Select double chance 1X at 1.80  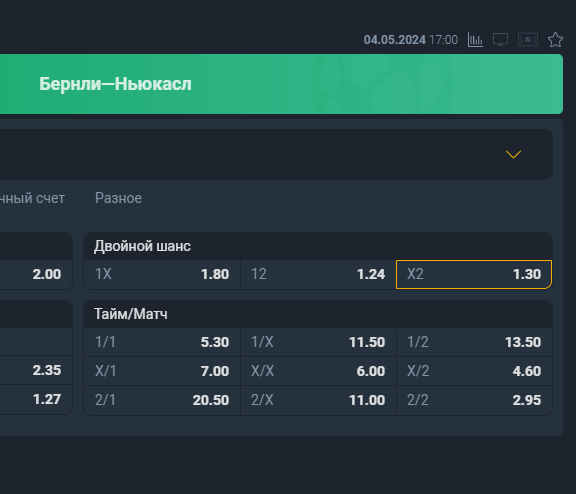click(x=162, y=274)
